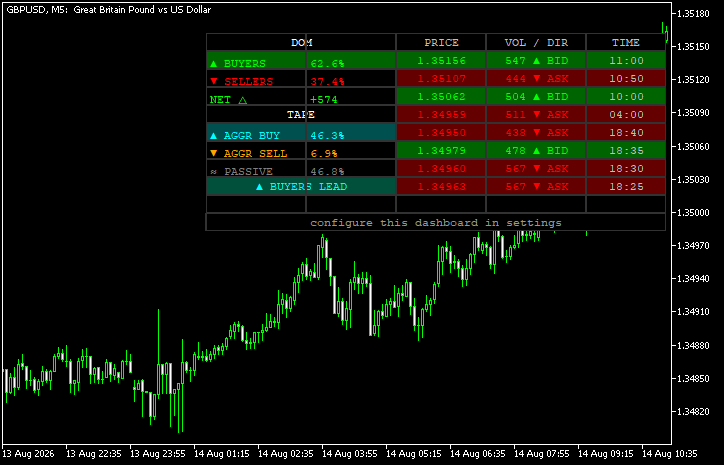Click the 14 Aug 10:35 time axis label

(x=670, y=454)
